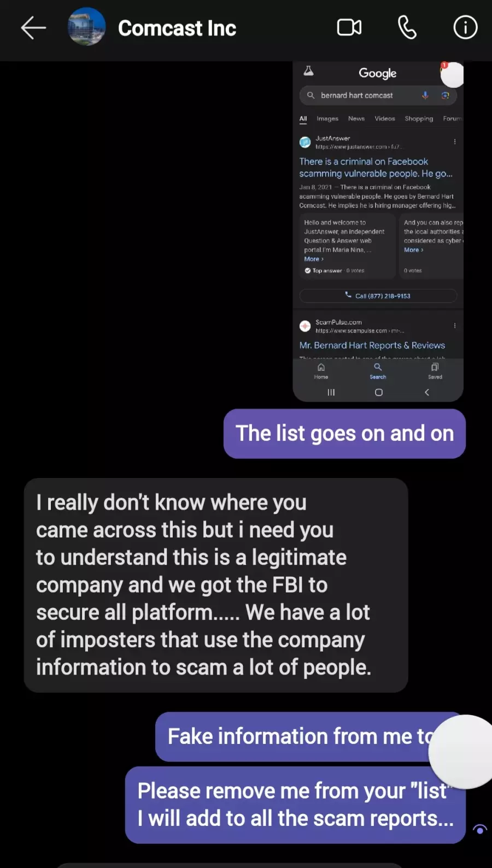Open the conversation info icon
The image size is (492, 868).
pos(465,27)
